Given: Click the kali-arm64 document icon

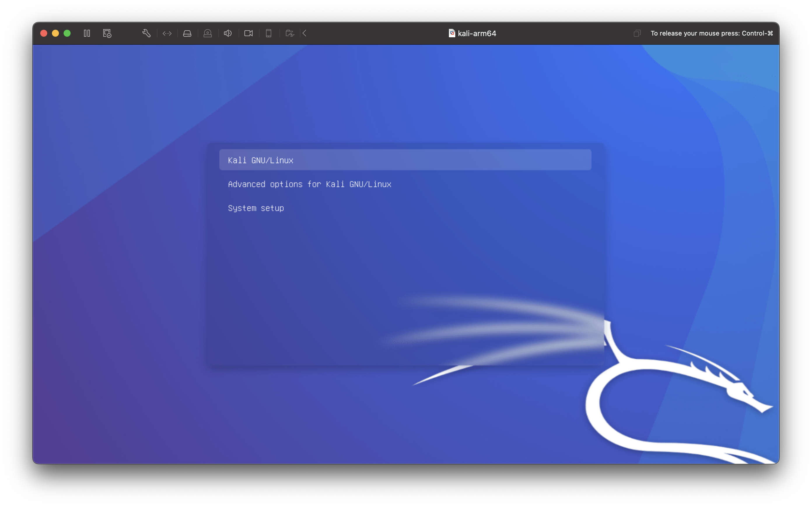Looking at the screenshot, I should [452, 33].
